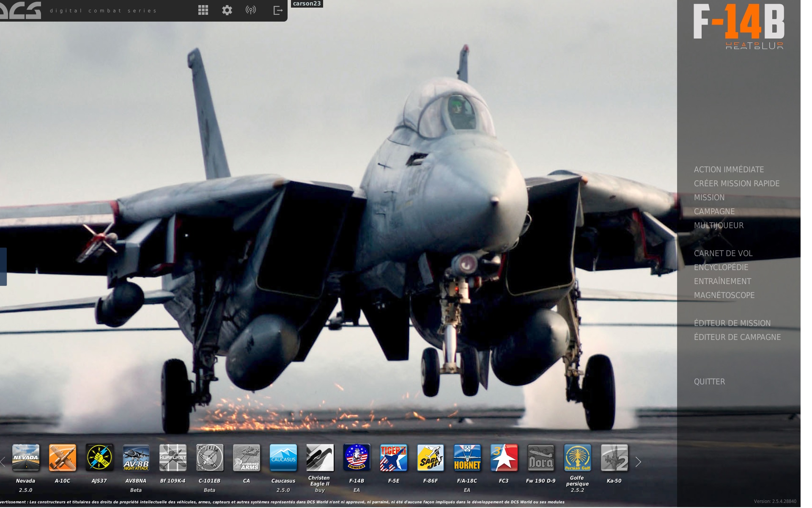
Task: Select the F-14B Tomcat module icon
Action: pos(357,458)
